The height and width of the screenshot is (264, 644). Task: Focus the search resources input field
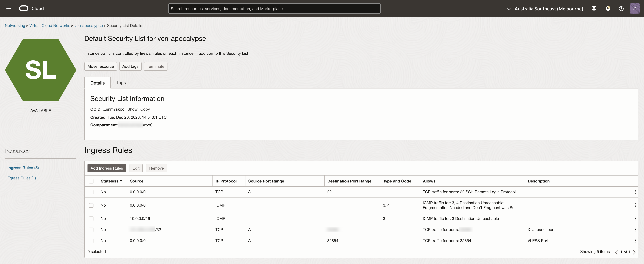pyautogui.click(x=274, y=9)
